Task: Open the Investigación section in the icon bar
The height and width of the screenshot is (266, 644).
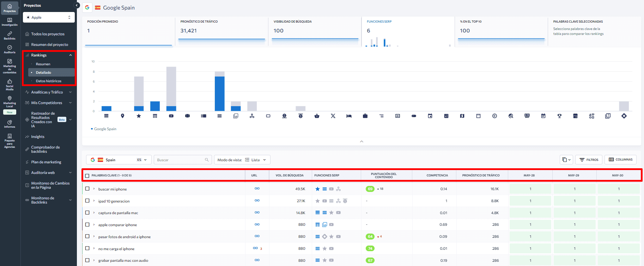Action: 10,22
